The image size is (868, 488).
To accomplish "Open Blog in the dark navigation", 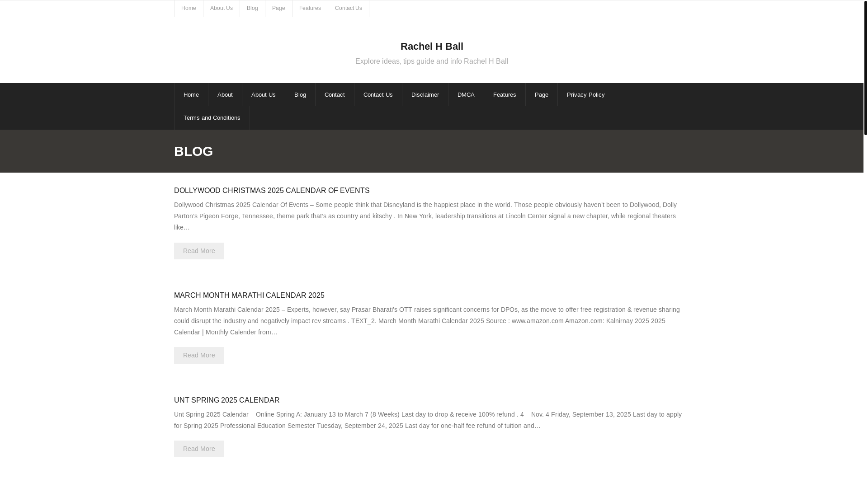I will [300, 95].
